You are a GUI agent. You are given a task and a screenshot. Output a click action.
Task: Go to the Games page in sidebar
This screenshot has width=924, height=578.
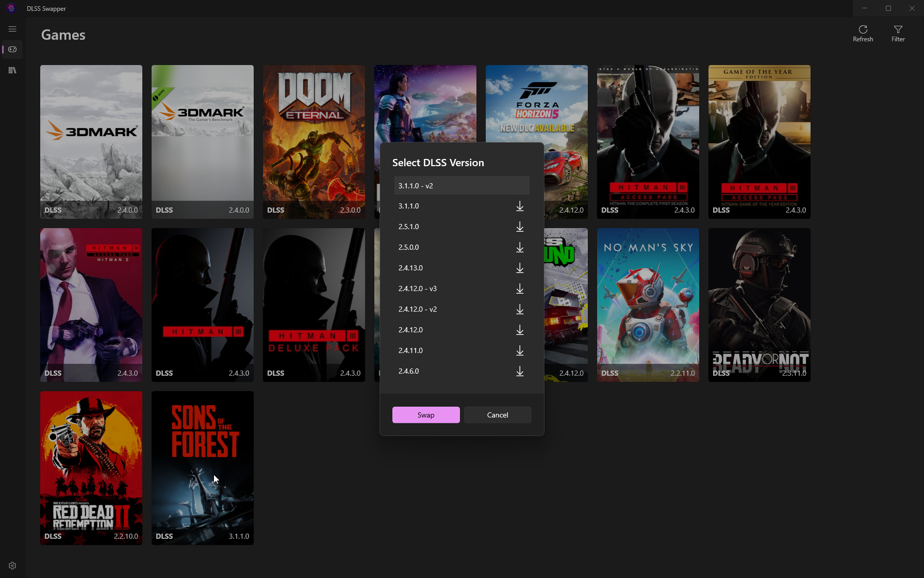(x=12, y=50)
